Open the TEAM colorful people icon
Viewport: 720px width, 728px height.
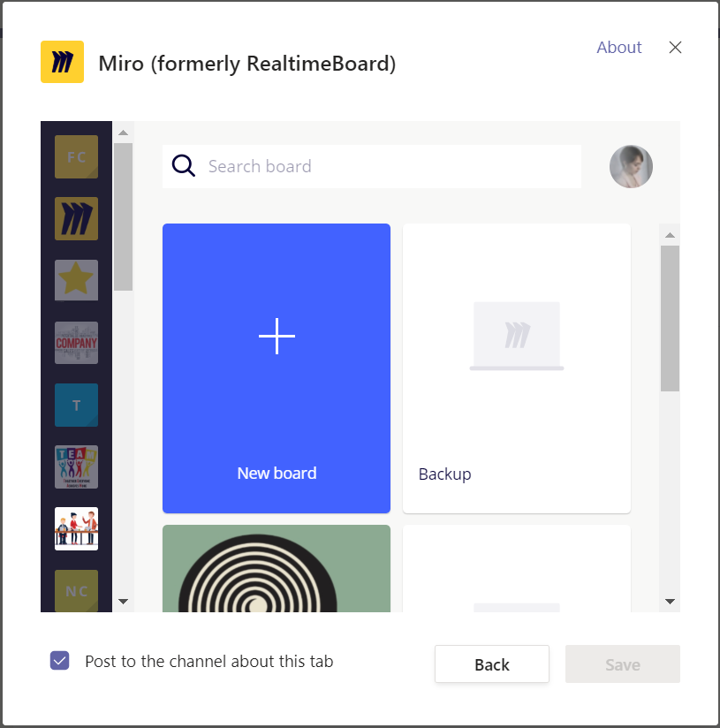tap(76, 467)
